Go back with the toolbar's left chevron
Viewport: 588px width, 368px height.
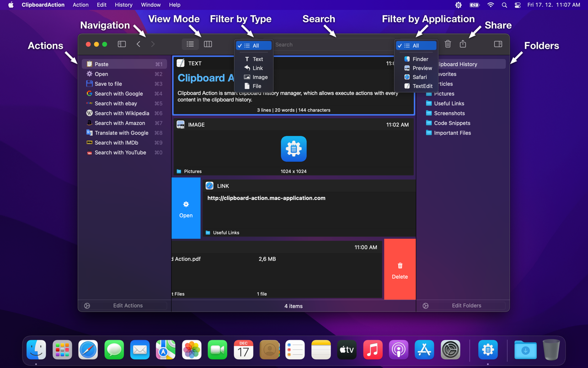tap(139, 44)
